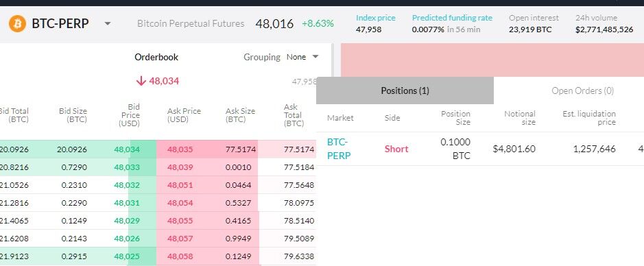Click the Short side label
Viewport: 644px width, 266px height.
396,149
